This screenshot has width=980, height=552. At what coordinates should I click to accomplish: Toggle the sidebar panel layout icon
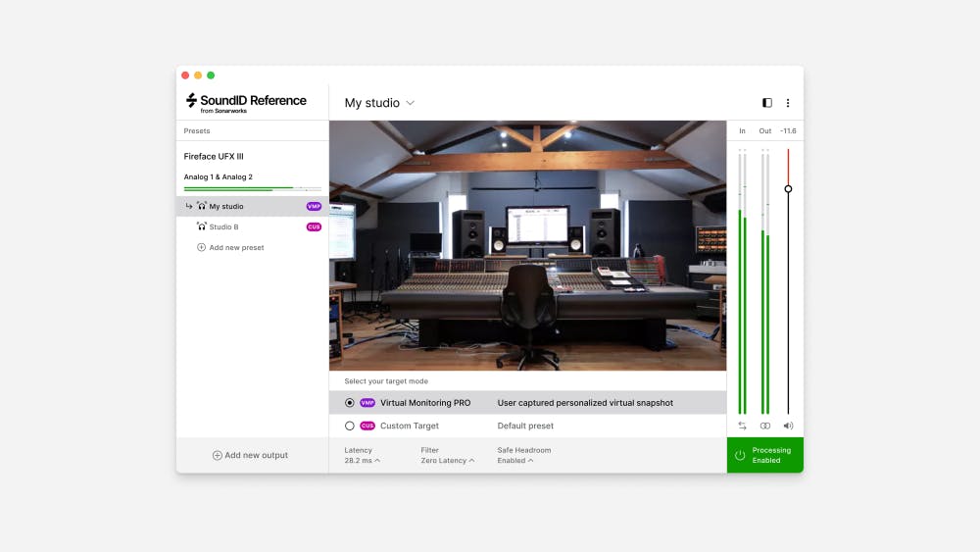(x=766, y=103)
